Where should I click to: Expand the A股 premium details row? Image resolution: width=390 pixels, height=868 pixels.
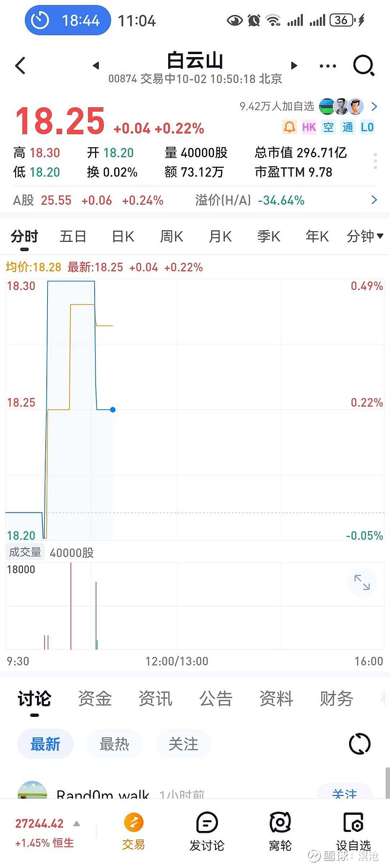(374, 200)
